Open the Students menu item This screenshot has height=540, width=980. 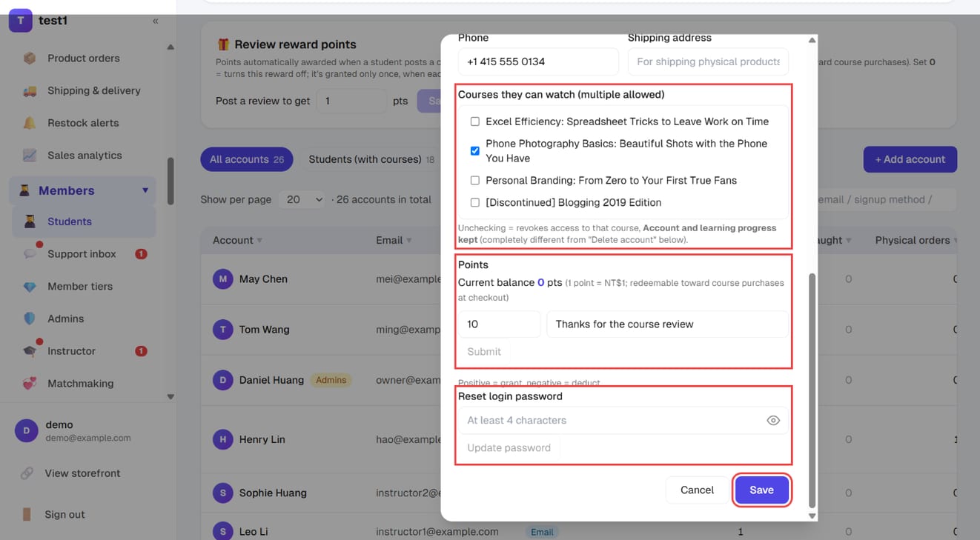[x=84, y=221]
